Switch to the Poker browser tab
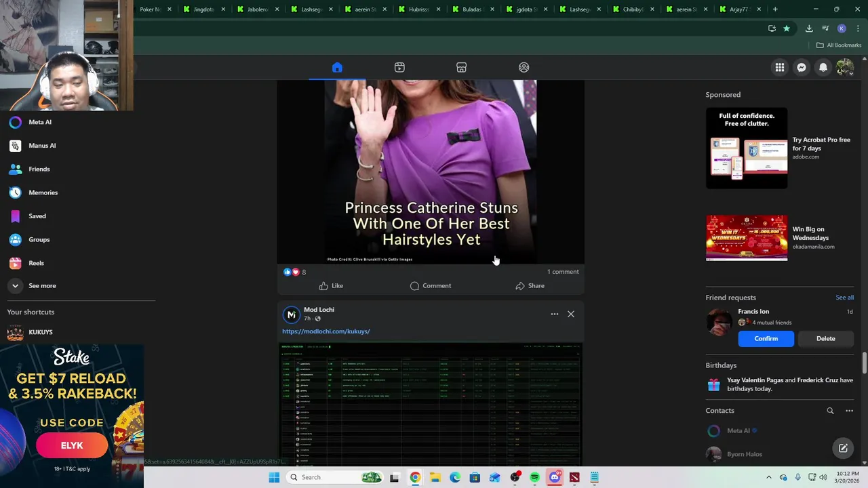The image size is (868, 488). [x=151, y=9]
